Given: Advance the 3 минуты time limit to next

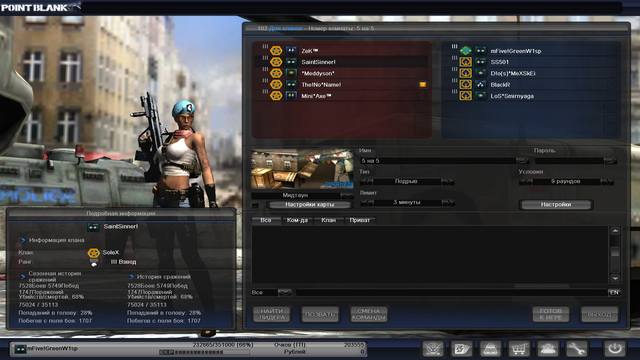Looking at the screenshot, I should click(x=447, y=202).
